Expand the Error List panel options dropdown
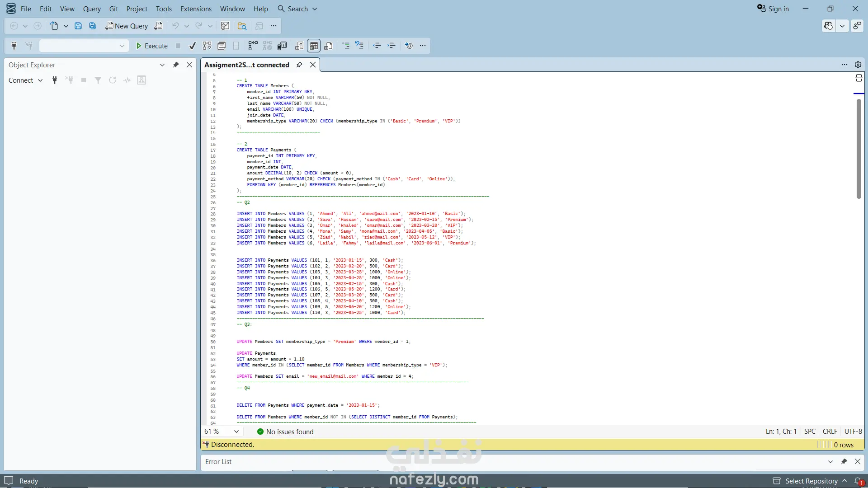This screenshot has height=488, width=868. point(830,461)
